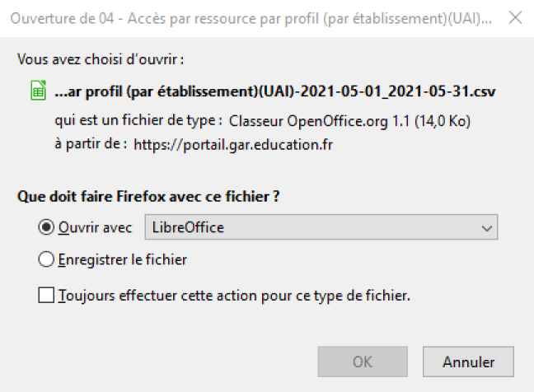Click the portail.gar.education.fr source URL
Screen dimensions: 534x392
(x=233, y=145)
